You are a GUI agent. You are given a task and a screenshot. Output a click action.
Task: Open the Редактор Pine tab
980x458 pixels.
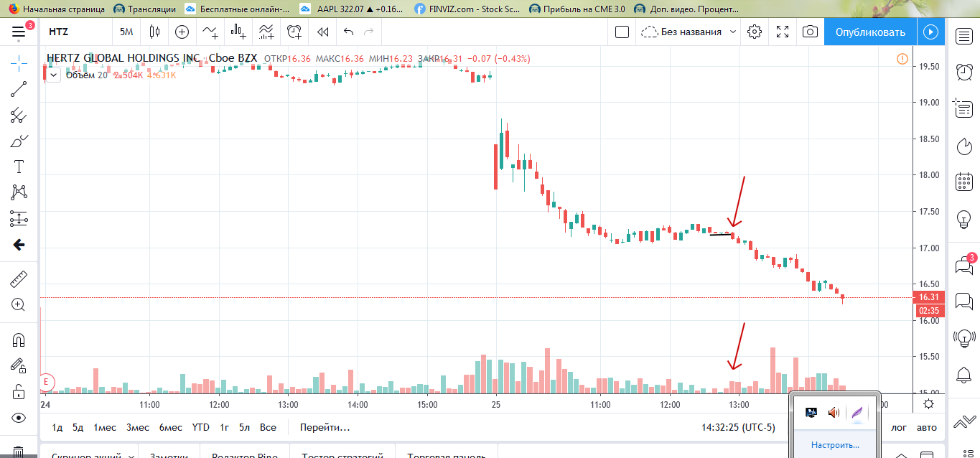pyautogui.click(x=244, y=456)
